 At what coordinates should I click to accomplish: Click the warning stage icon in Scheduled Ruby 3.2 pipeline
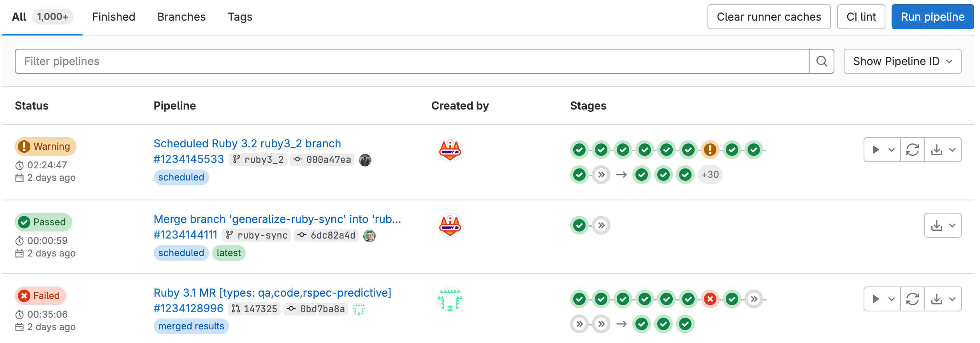[x=710, y=149]
